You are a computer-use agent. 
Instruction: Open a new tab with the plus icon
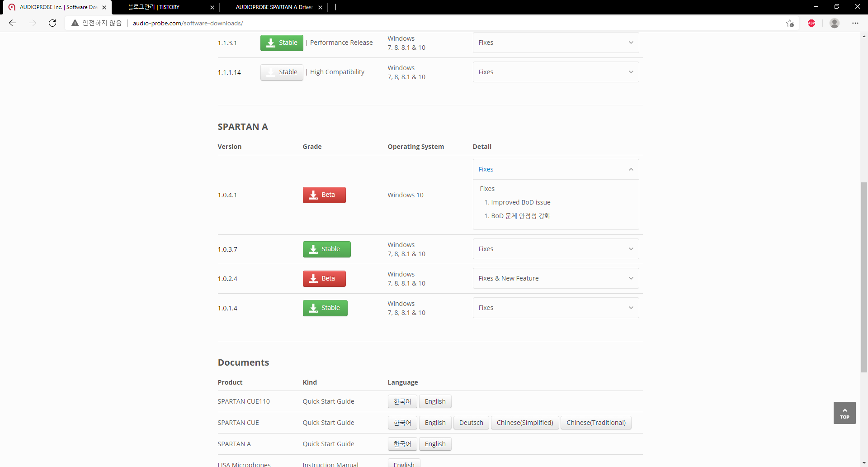[x=335, y=7]
